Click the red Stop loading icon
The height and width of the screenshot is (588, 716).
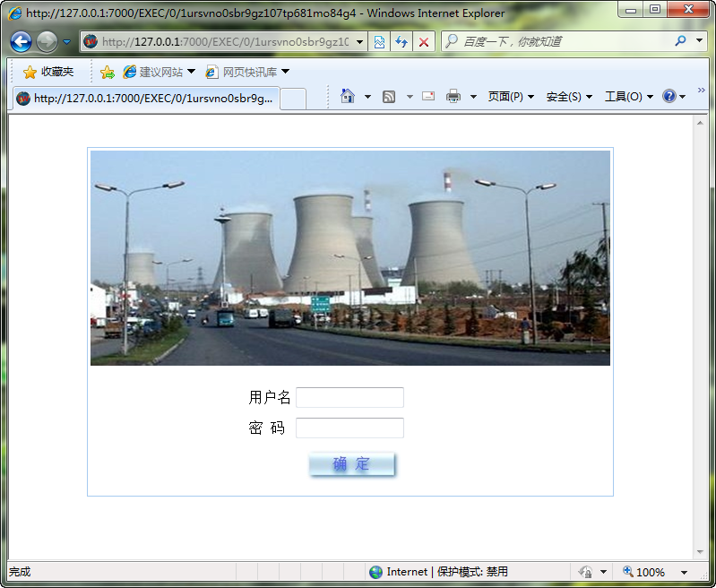pyautogui.click(x=424, y=42)
